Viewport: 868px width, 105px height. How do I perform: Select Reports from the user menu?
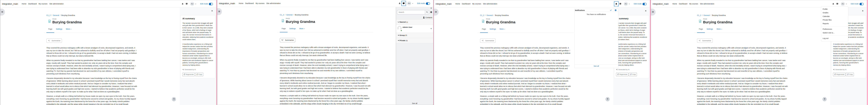click(x=826, y=24)
